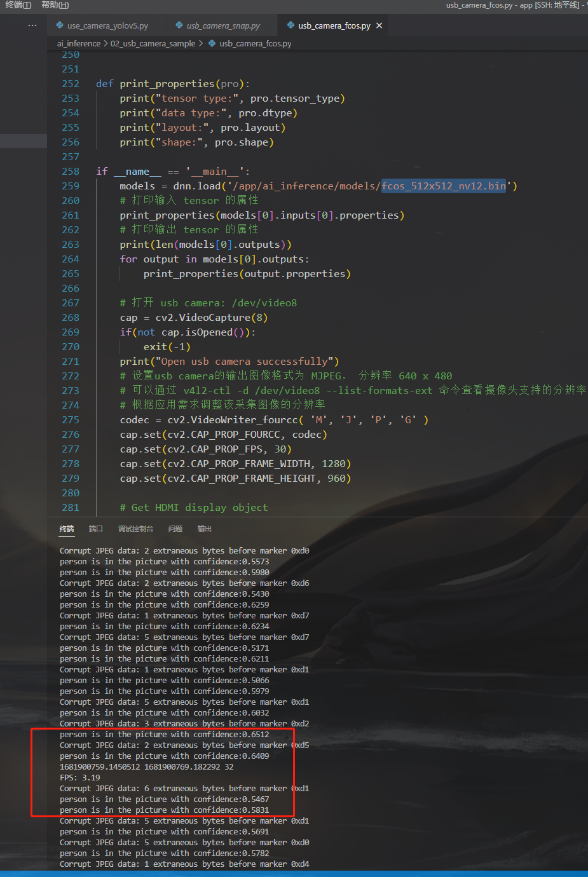This screenshot has height=877, width=588.
Task: Click chevron after 02_usb_camera_sample breadcrumb
Action: tap(201, 44)
